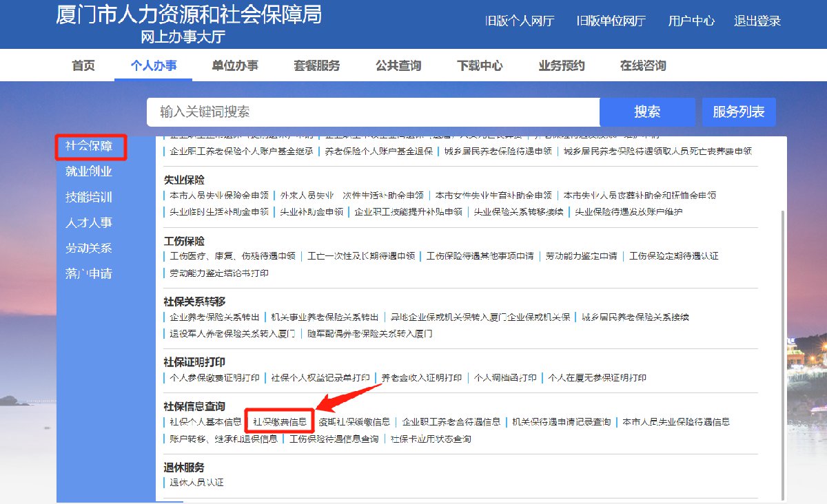Click 退休人员认证 under 退休服务
This screenshot has height=504, width=827.
pos(196,483)
